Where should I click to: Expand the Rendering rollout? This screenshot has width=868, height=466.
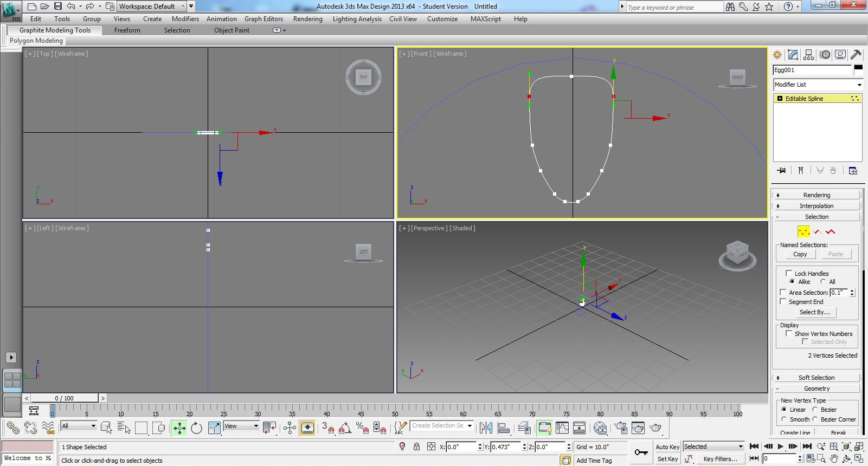coord(816,195)
